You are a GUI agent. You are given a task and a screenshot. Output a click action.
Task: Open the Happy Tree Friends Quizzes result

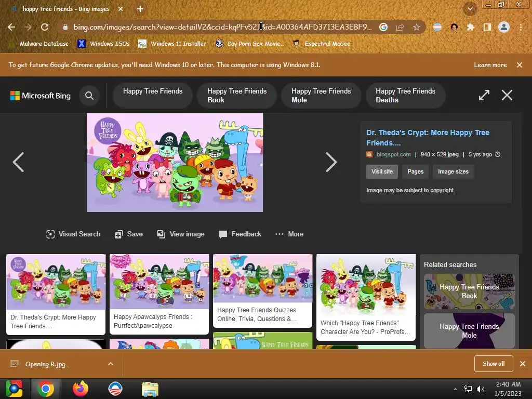point(262,291)
